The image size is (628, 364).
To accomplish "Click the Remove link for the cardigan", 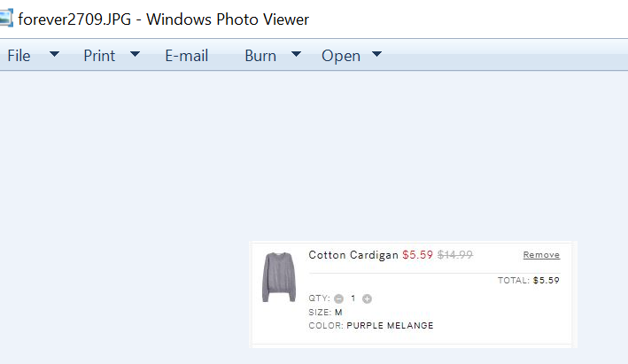I will tap(541, 255).
